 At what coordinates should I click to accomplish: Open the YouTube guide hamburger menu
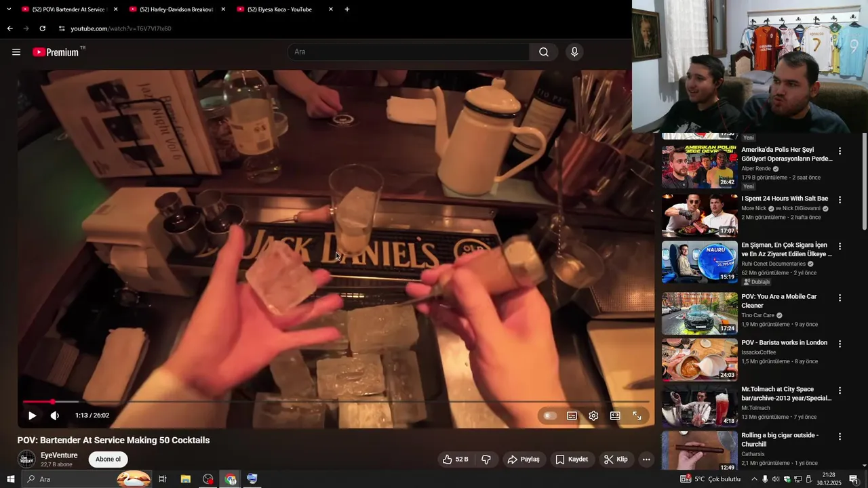(16, 52)
